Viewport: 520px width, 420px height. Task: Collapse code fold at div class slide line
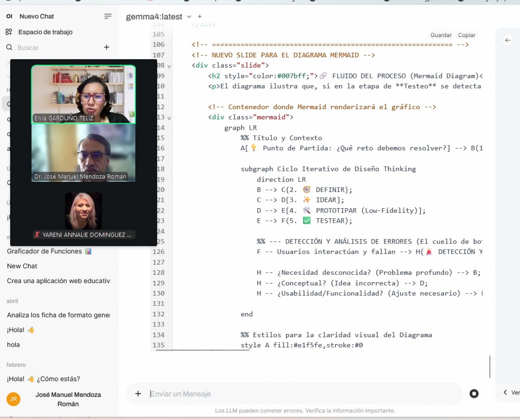(x=169, y=66)
